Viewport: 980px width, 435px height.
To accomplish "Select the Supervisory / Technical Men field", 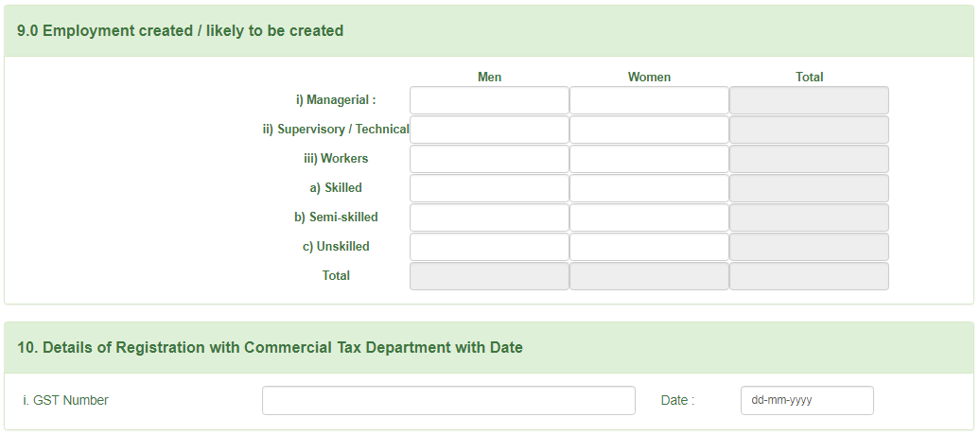I will pyautogui.click(x=489, y=130).
